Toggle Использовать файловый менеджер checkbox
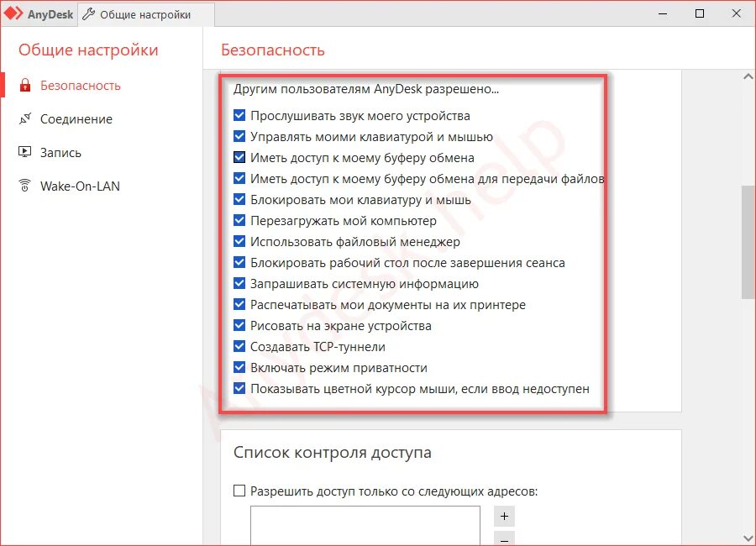 239,241
